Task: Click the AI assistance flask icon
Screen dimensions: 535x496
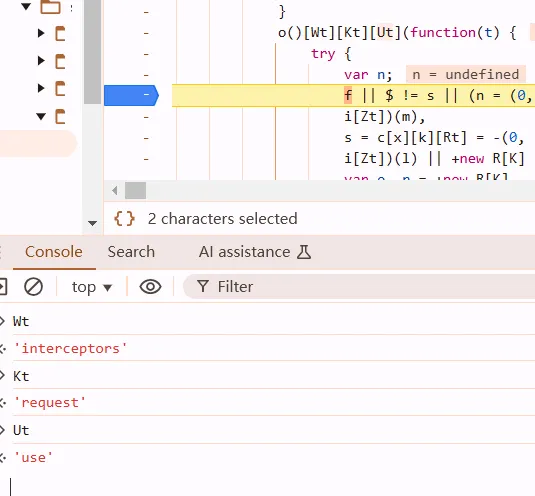Action: pos(304,252)
